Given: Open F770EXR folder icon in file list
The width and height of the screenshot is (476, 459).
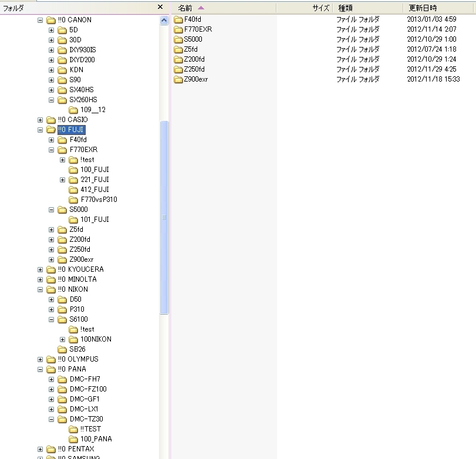Looking at the screenshot, I should point(178,30).
